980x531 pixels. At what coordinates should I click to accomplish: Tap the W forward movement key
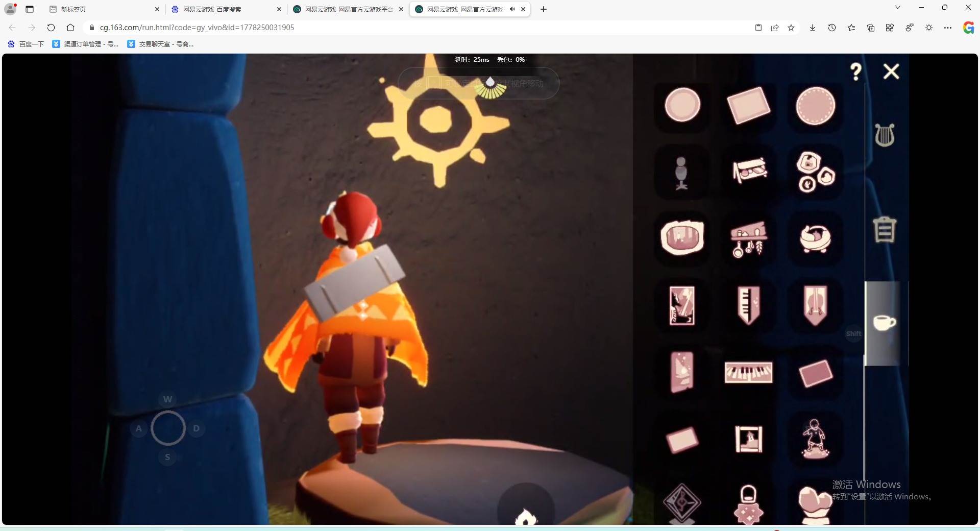[x=167, y=399]
